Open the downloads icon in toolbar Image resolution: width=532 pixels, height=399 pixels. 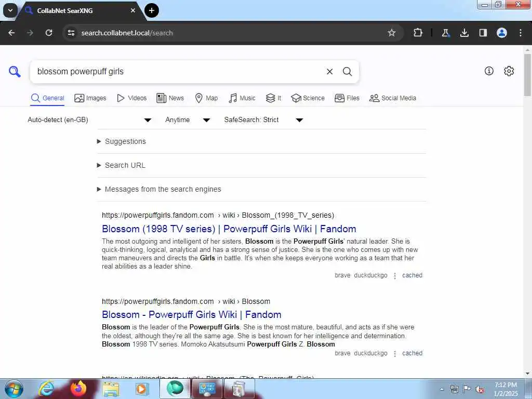464,33
